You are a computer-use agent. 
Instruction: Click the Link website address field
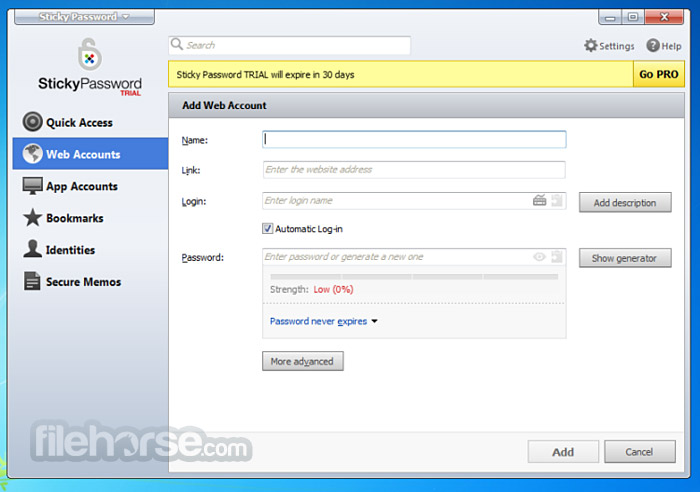click(414, 170)
